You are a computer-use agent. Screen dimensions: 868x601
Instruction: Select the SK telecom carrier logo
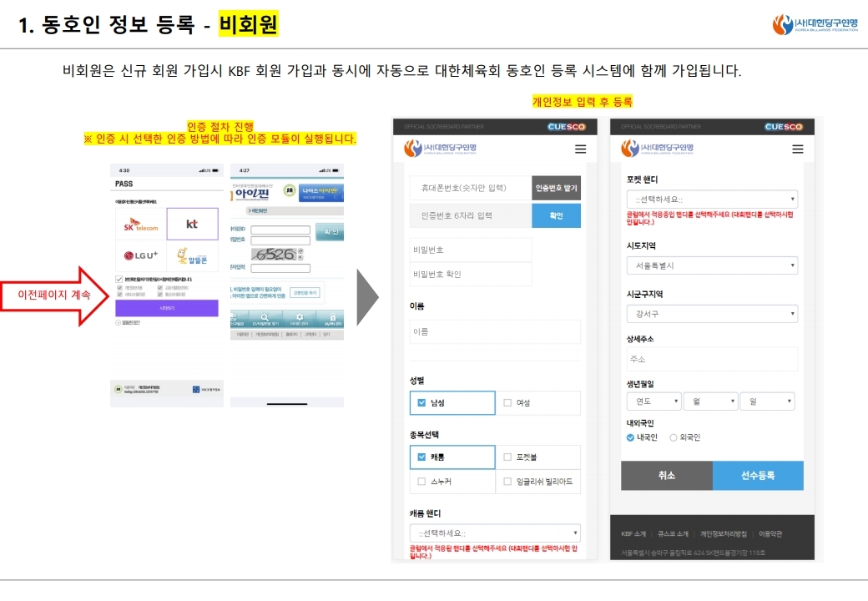point(140,225)
